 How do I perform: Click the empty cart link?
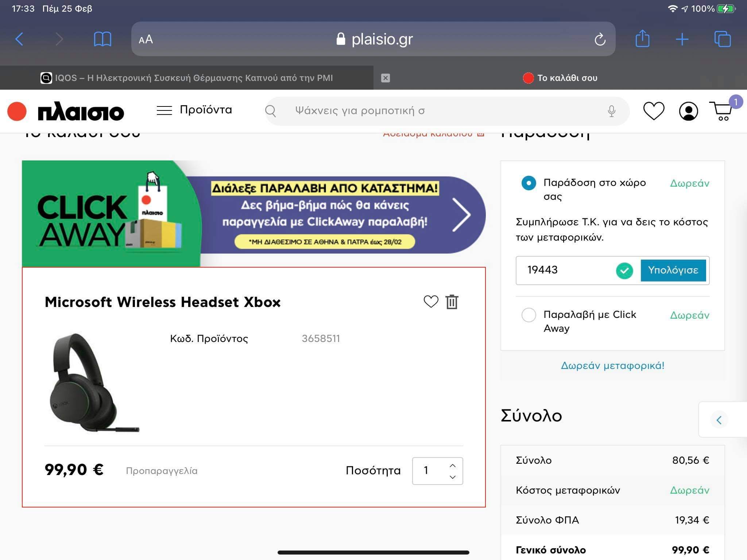point(434,134)
